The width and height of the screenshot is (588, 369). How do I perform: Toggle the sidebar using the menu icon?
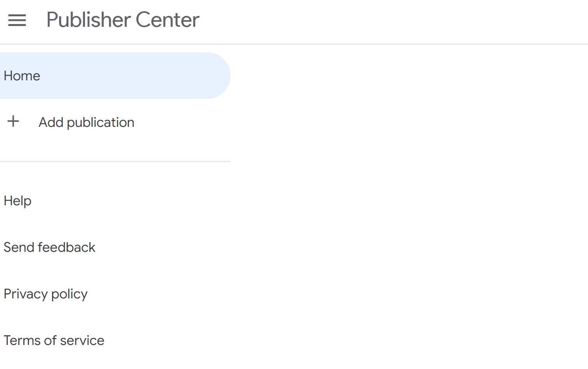(x=17, y=20)
